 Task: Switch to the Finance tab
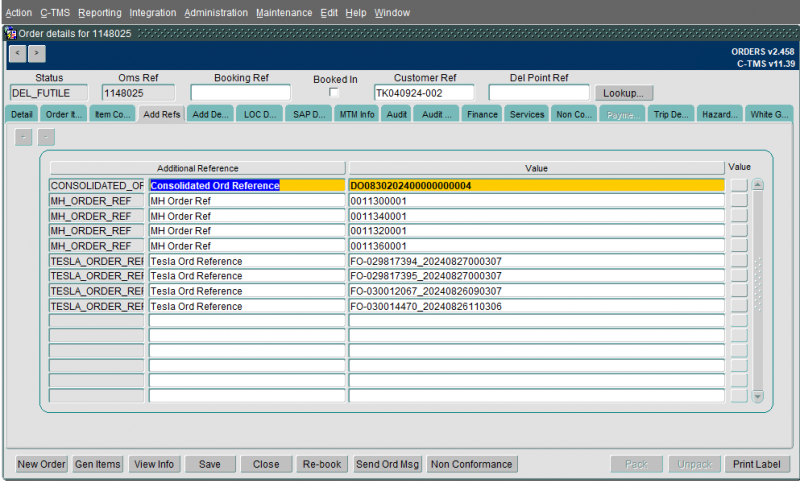(482, 114)
